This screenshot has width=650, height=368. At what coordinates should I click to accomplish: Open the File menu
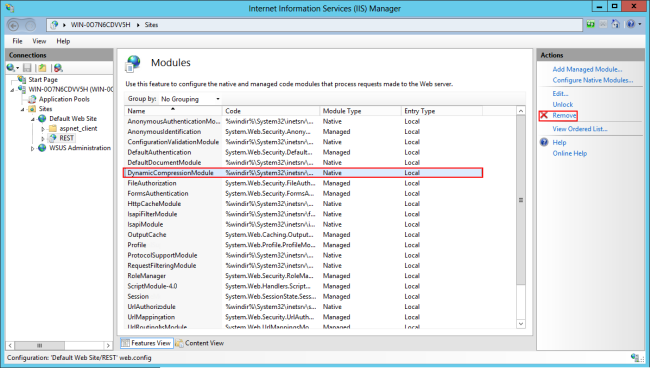tap(17, 41)
